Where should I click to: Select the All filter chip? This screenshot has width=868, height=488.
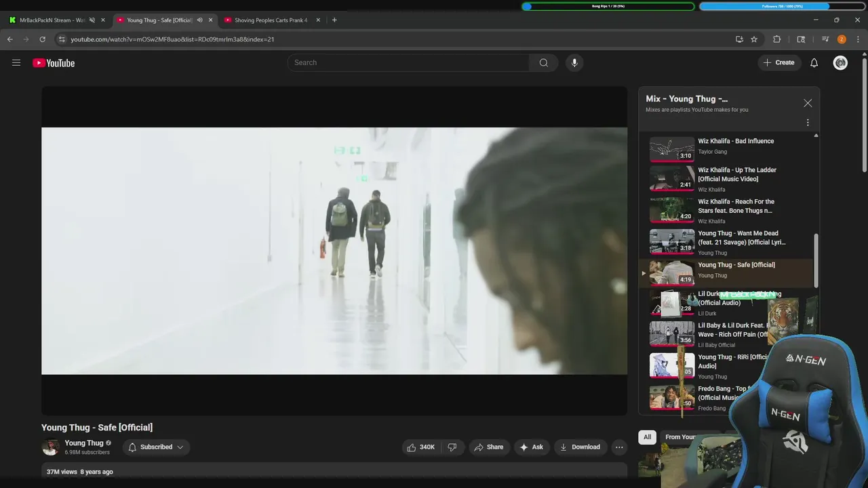[x=647, y=437]
